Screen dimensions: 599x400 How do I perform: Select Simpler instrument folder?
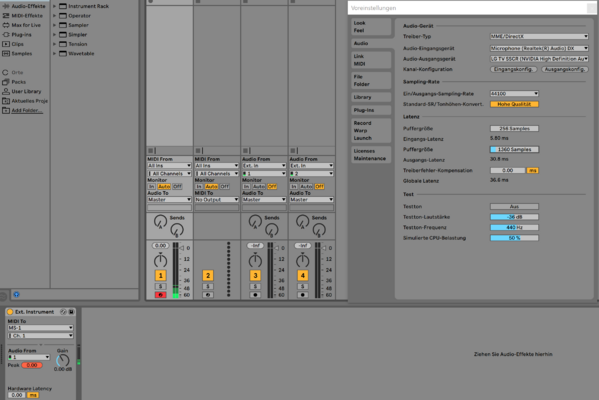coord(73,34)
